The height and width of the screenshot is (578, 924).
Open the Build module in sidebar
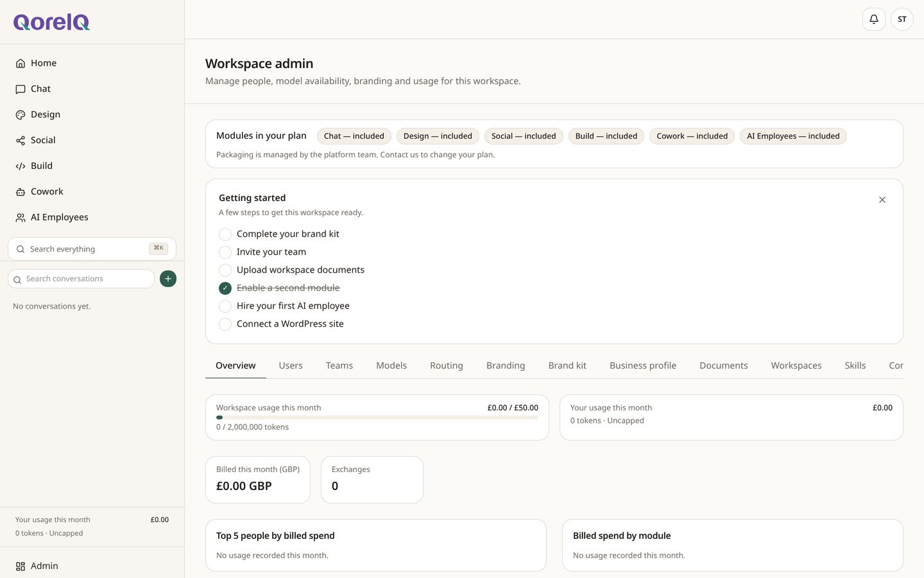pos(92,166)
